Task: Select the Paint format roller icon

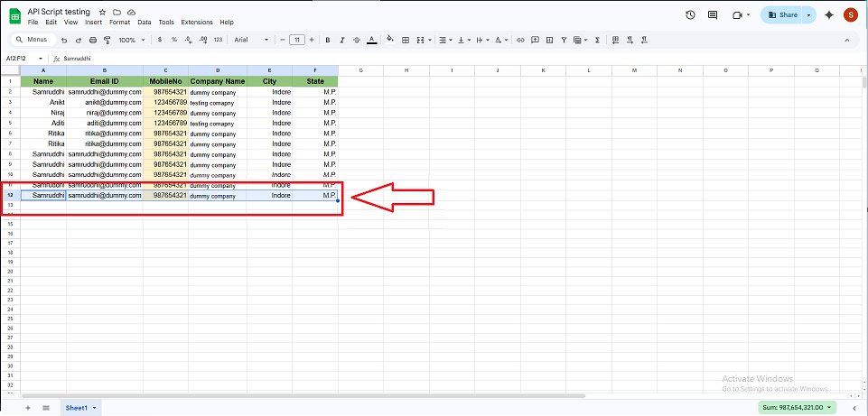Action: pyautogui.click(x=107, y=40)
